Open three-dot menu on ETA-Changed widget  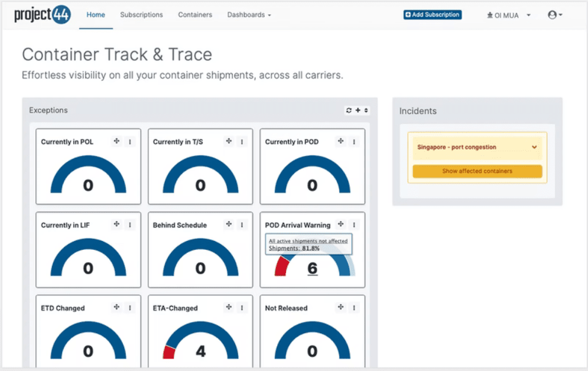click(242, 308)
